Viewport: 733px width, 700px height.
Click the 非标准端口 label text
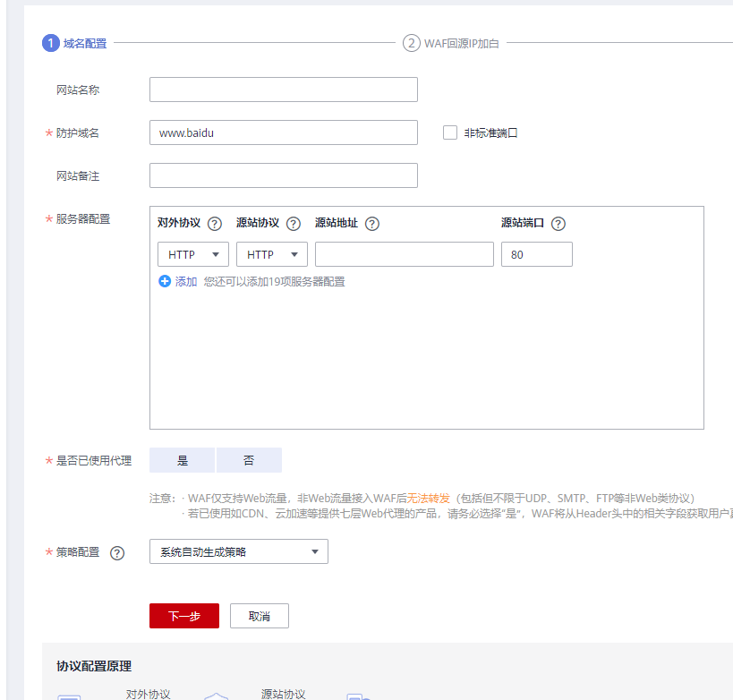(490, 132)
